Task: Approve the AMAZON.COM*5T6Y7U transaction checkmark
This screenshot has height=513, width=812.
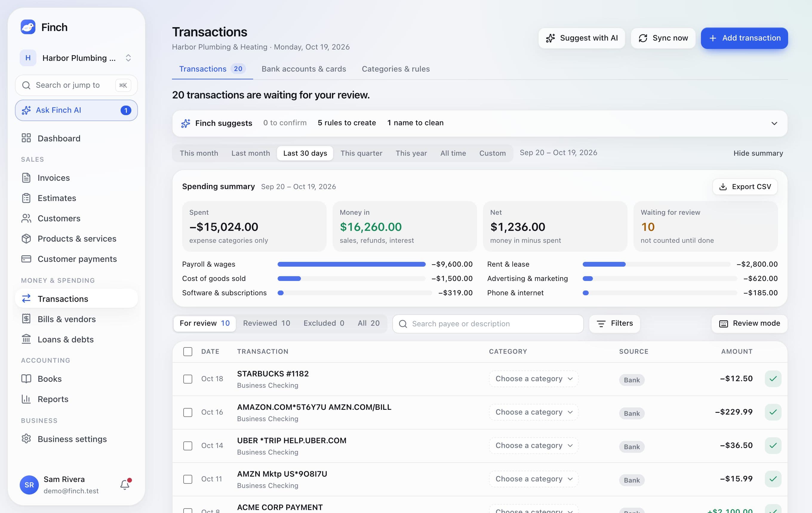Action: (773, 412)
